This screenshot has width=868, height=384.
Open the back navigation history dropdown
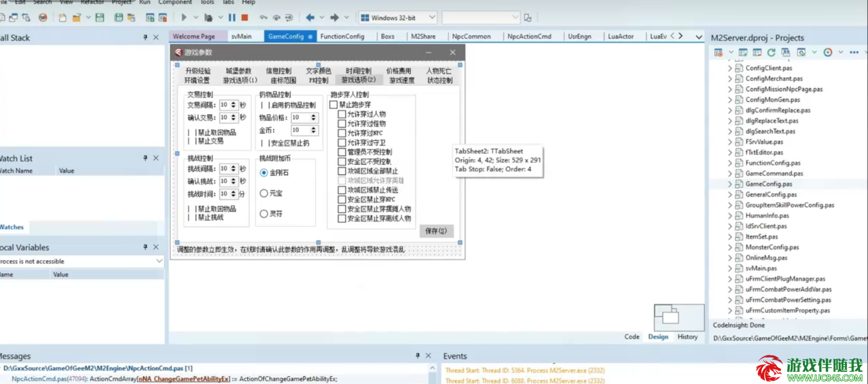(322, 18)
